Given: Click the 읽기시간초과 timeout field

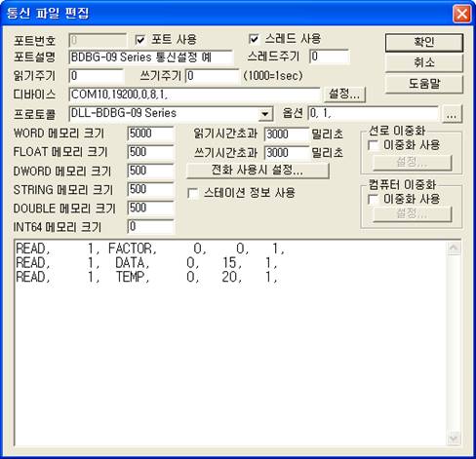Looking at the screenshot, I should (x=287, y=134).
